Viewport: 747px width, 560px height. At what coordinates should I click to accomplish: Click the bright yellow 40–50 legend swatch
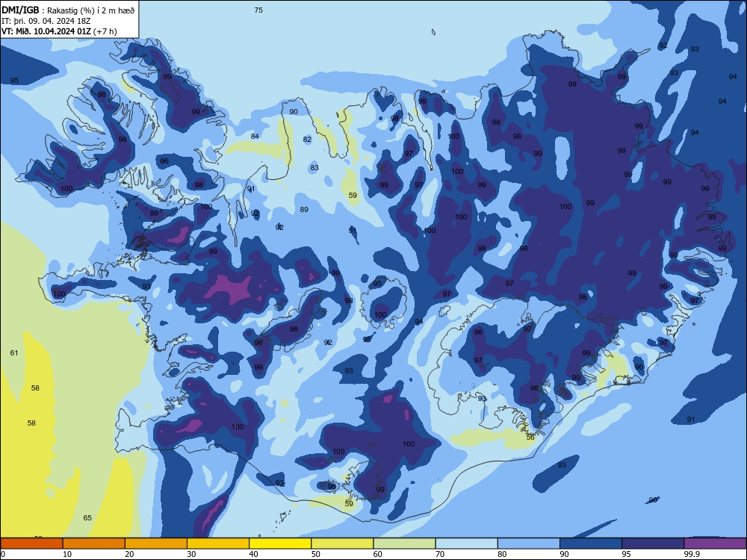280,544
